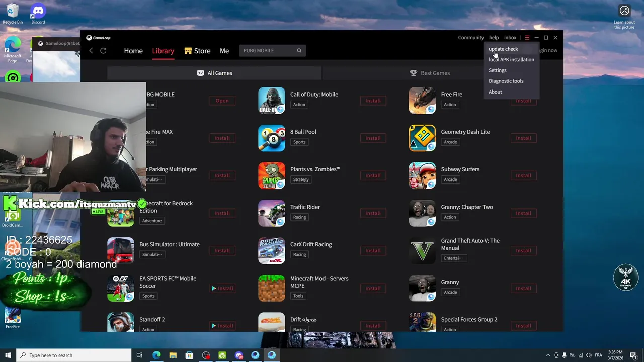The width and height of the screenshot is (644, 362).
Task: Switch to the Store tab
Action: click(x=197, y=51)
